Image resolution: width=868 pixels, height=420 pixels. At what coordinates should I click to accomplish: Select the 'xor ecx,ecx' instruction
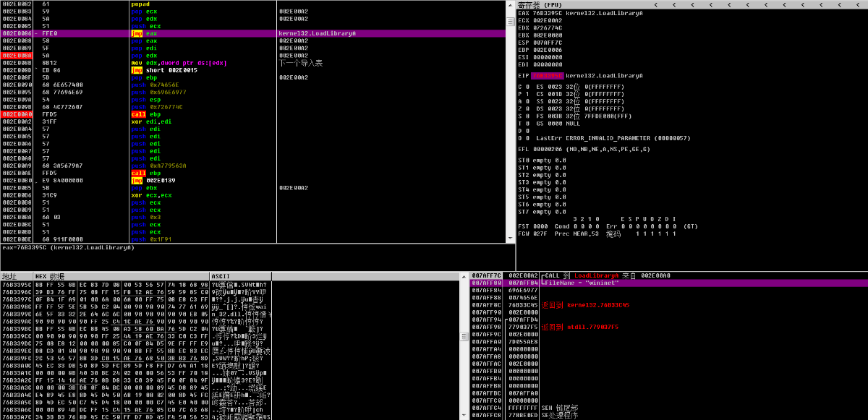pyautogui.click(x=151, y=195)
